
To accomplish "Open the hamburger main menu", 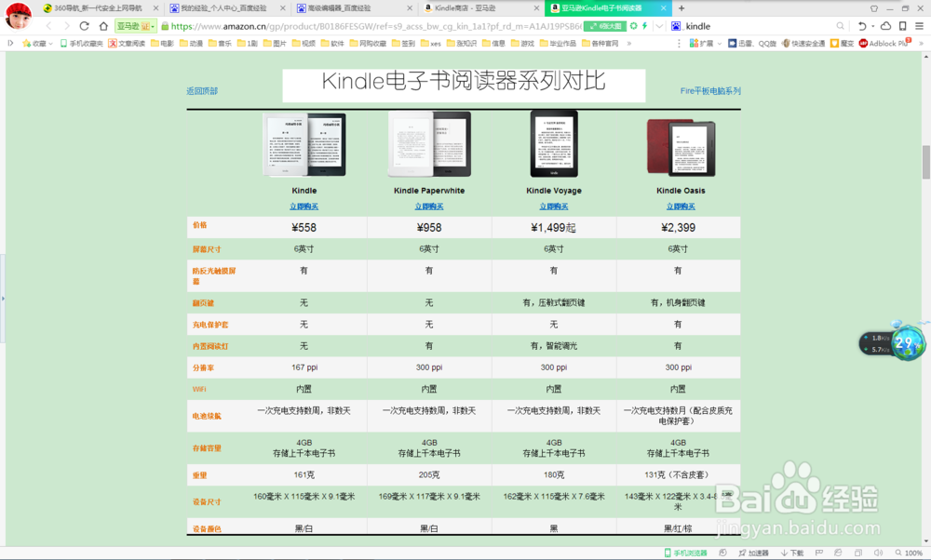I will 920,25.
